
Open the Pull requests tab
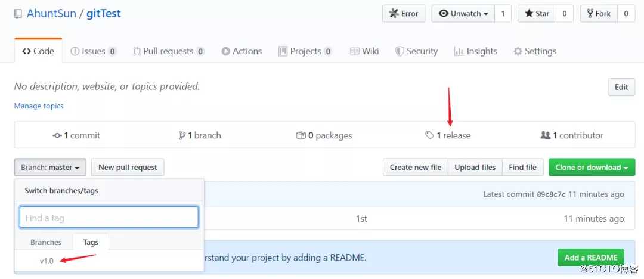168,51
